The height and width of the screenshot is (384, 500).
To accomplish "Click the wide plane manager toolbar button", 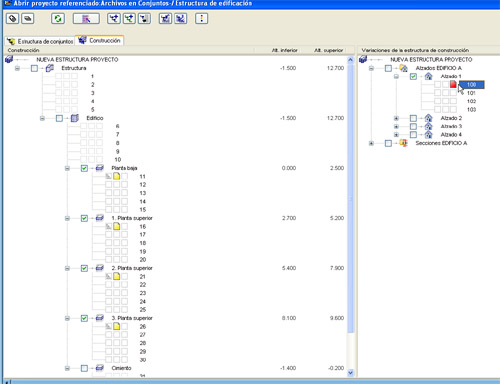I will (x=86, y=19).
